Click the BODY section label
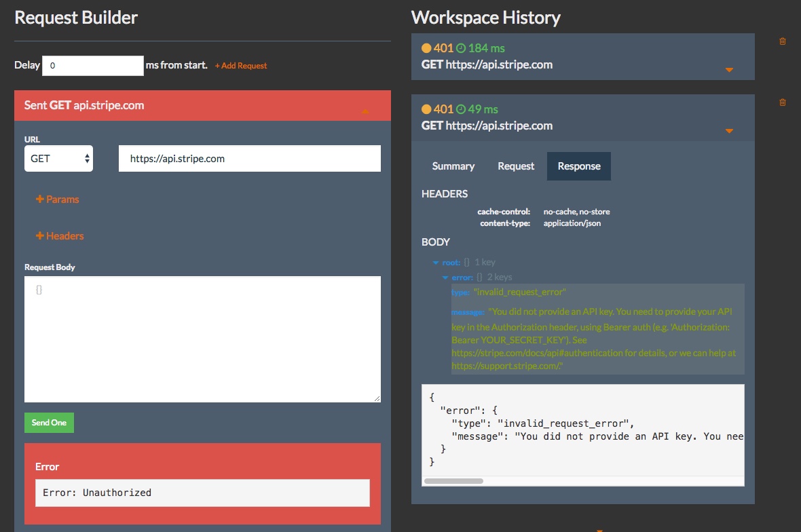The width and height of the screenshot is (801, 532). 436,242
